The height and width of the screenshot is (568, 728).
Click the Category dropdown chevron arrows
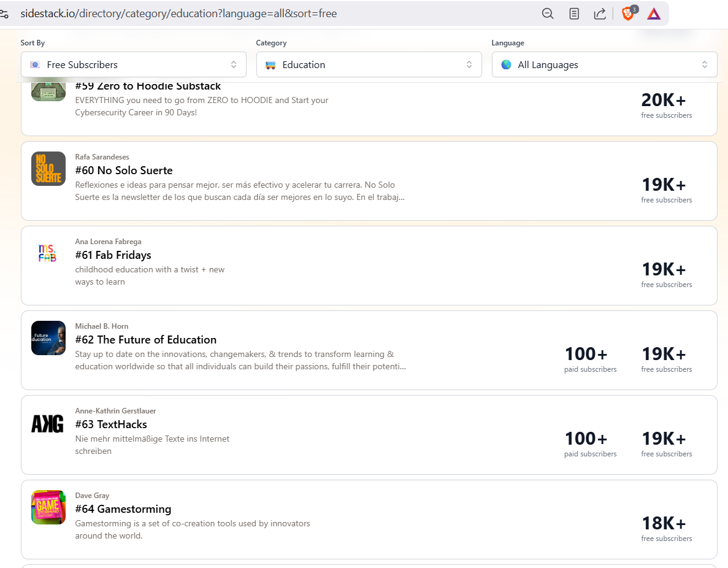[469, 64]
